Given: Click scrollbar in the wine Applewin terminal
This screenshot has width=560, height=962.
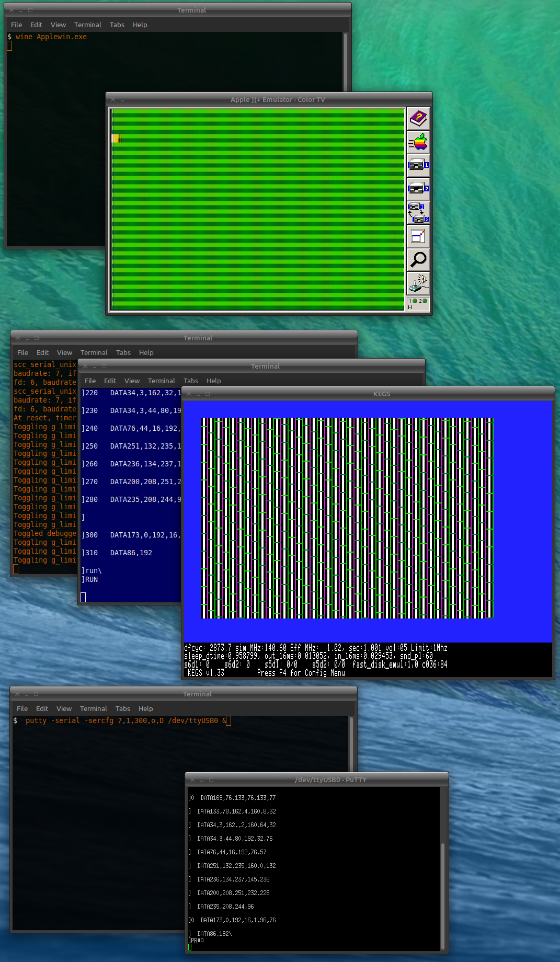Looking at the screenshot, I should (346, 63).
